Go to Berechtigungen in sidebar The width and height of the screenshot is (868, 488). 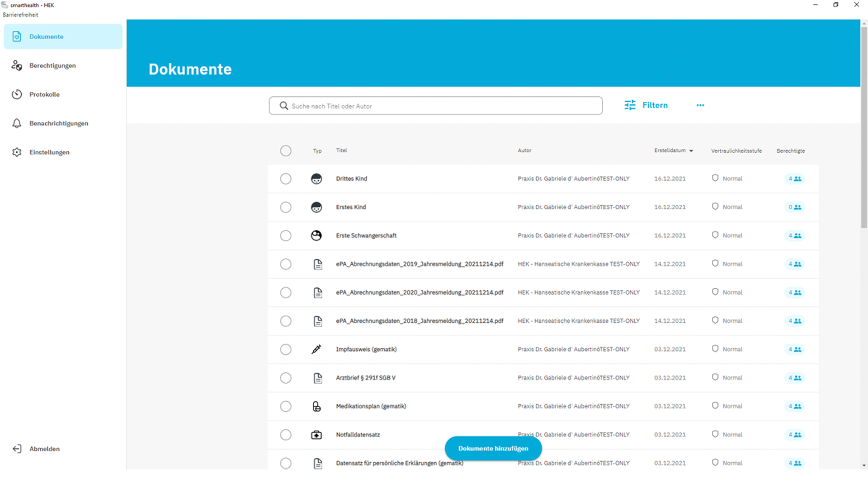[x=52, y=66]
